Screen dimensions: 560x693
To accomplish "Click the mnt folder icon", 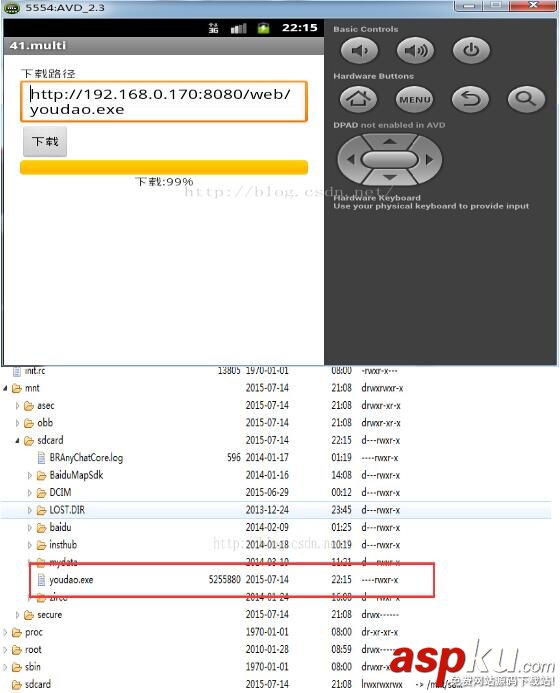I will [x=17, y=388].
